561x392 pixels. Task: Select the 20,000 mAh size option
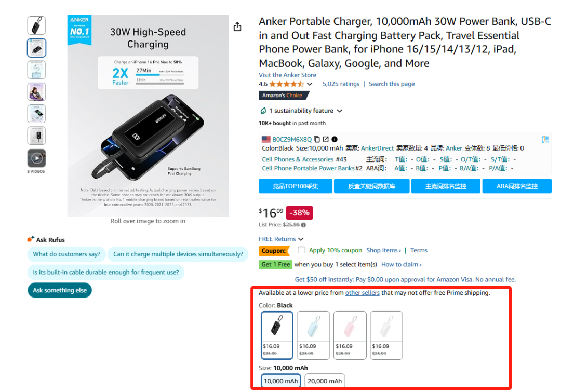(x=325, y=381)
